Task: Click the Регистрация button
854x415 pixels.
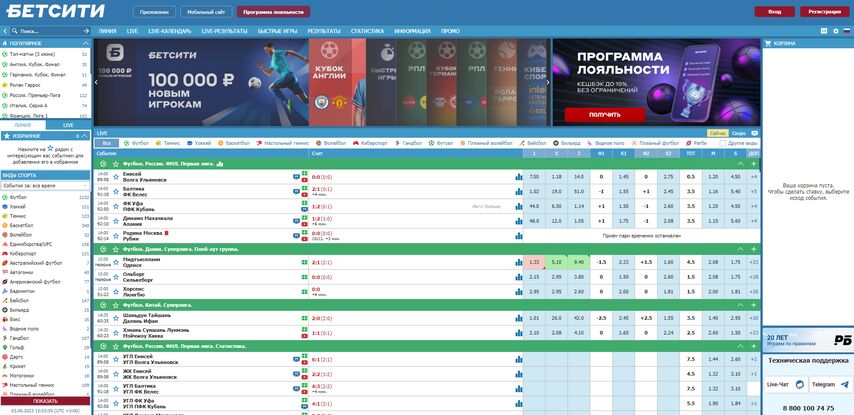Action: click(x=824, y=11)
